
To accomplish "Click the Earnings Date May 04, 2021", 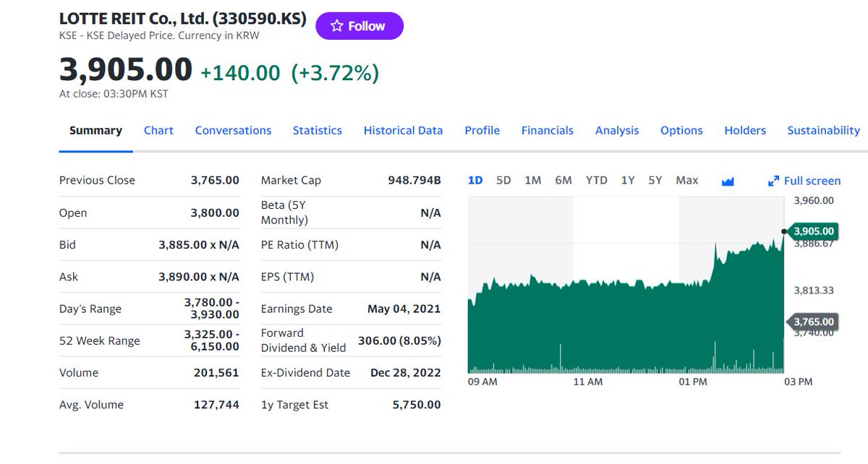I will click(x=404, y=309).
